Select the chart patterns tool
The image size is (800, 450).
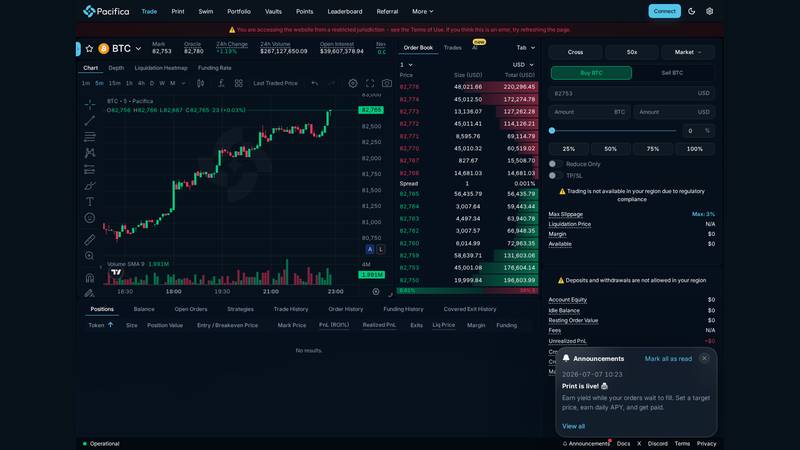(90, 153)
